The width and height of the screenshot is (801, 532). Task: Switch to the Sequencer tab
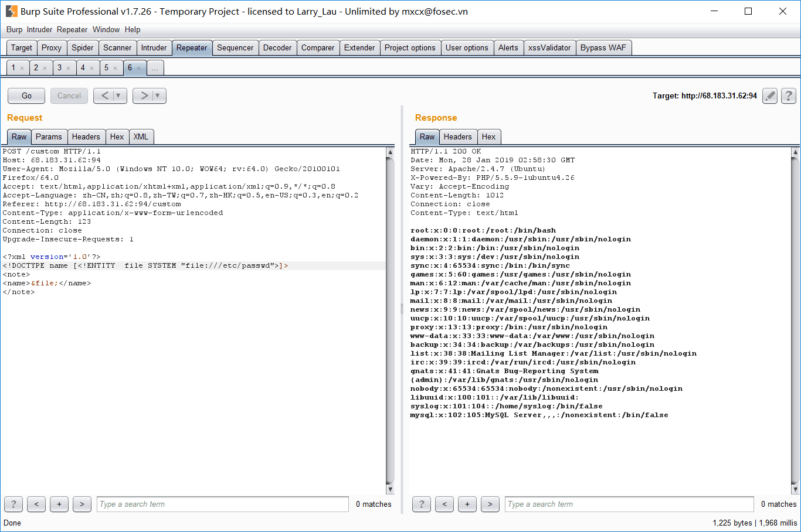click(x=235, y=48)
